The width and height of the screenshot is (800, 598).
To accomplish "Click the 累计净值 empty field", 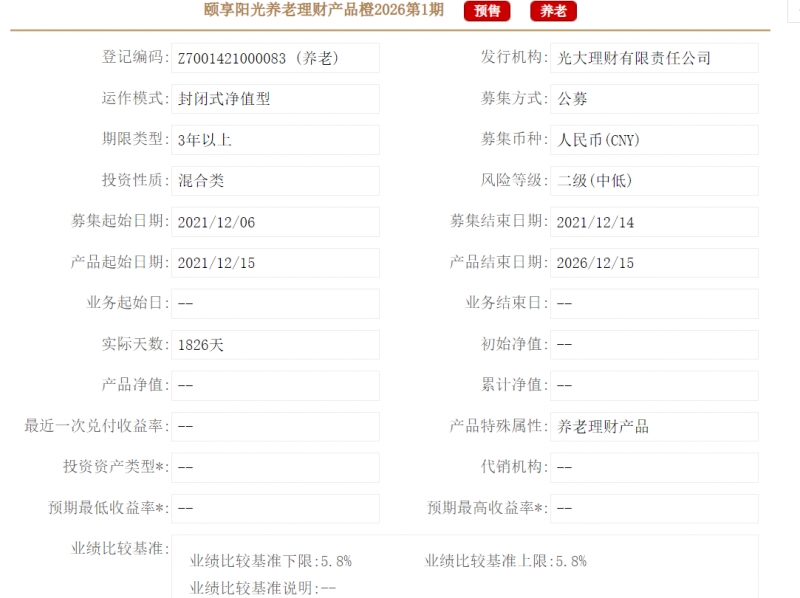I will point(654,386).
